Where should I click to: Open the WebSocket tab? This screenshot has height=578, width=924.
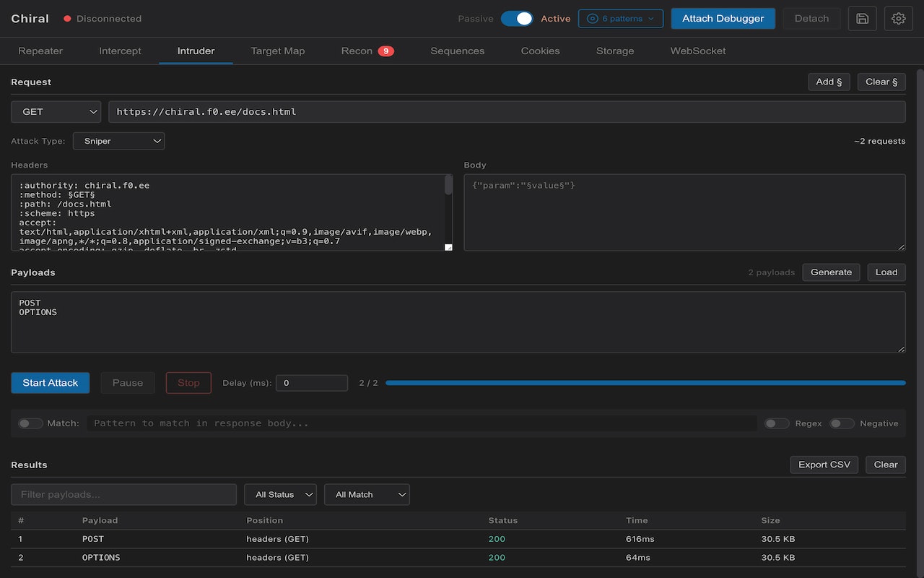tap(698, 51)
